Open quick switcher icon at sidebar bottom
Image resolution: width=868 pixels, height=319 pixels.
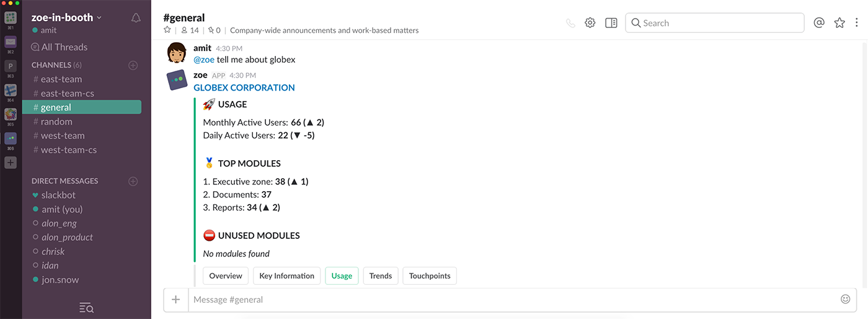87,307
